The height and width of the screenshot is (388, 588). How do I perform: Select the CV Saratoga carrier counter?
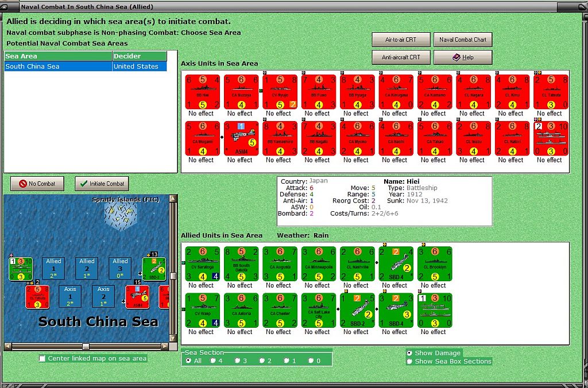[203, 264]
